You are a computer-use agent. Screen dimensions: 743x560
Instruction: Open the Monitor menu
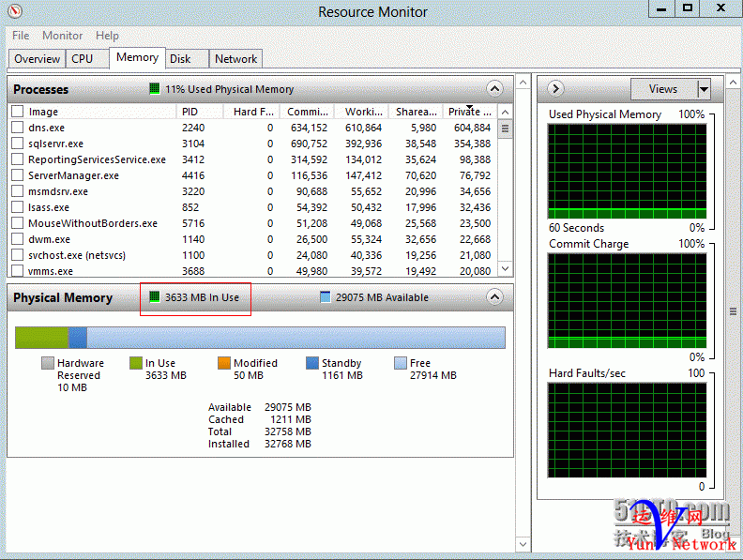click(x=62, y=36)
